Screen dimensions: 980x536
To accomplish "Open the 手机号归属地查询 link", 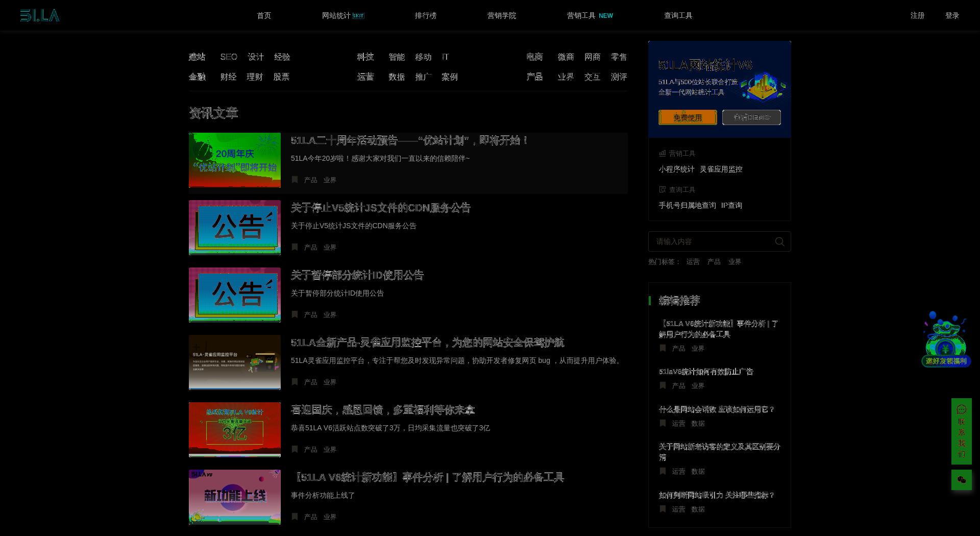I will (687, 205).
